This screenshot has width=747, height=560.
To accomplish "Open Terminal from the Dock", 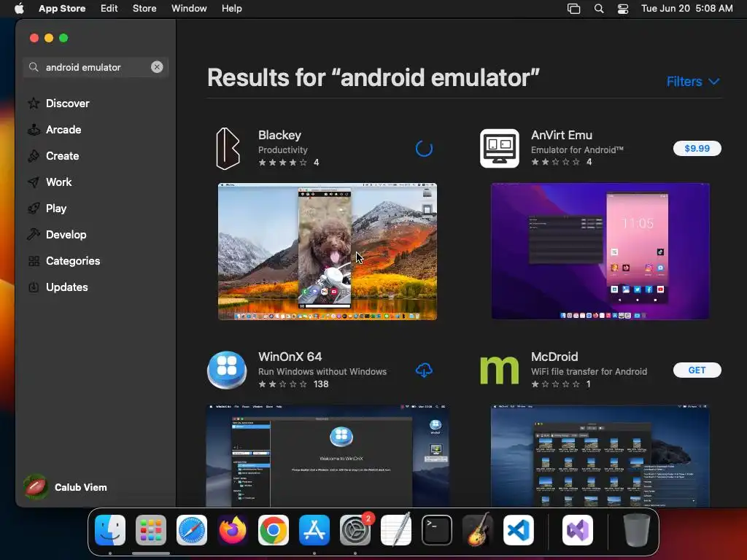I will (437, 530).
